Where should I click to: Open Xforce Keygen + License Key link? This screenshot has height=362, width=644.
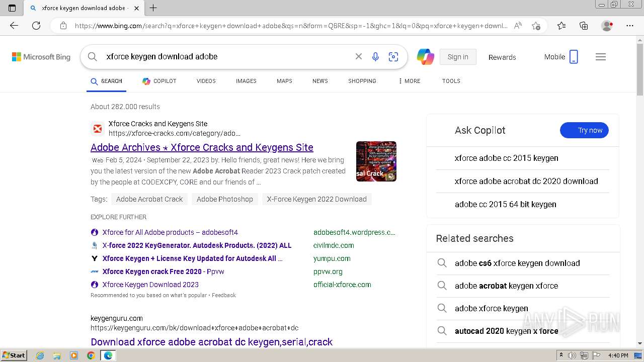click(x=192, y=258)
